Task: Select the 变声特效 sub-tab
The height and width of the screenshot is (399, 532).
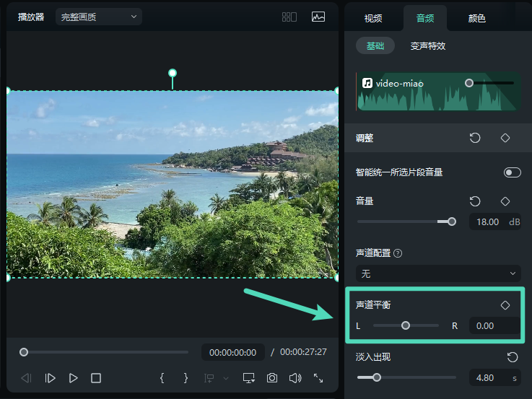Action: tap(428, 45)
